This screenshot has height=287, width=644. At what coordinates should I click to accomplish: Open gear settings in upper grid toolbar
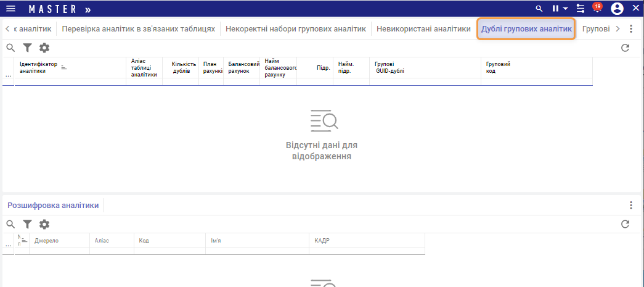point(44,48)
